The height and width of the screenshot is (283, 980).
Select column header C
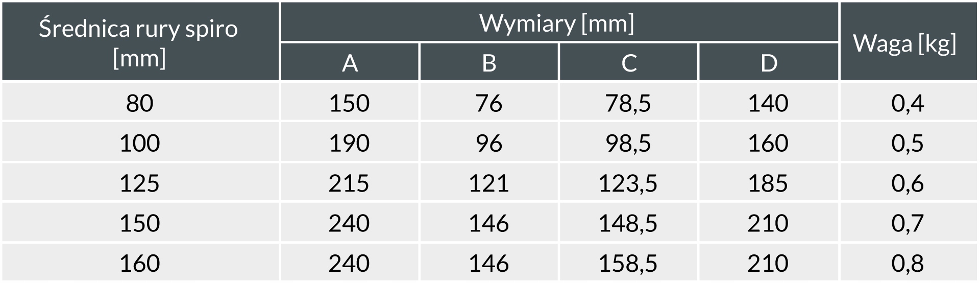point(628,63)
